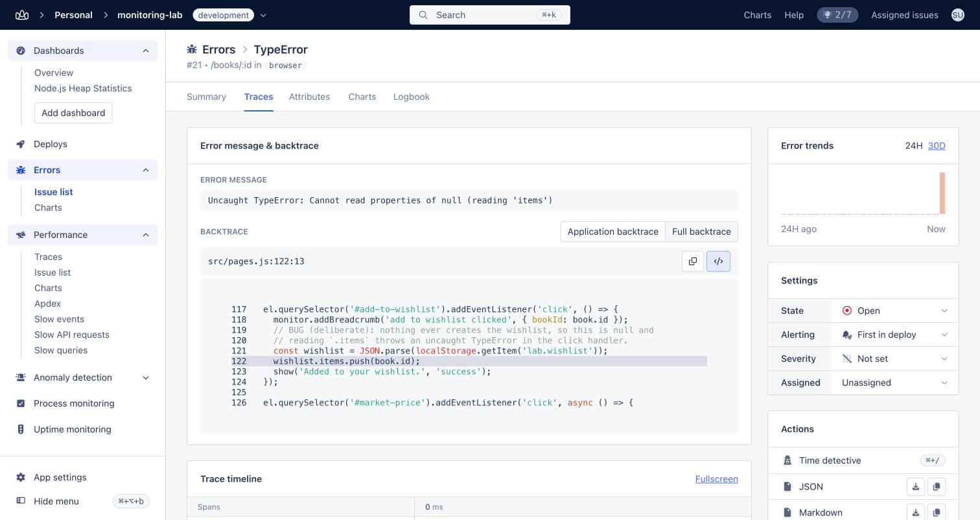Collapse the Performance section
The width and height of the screenshot is (980, 520).
point(145,235)
